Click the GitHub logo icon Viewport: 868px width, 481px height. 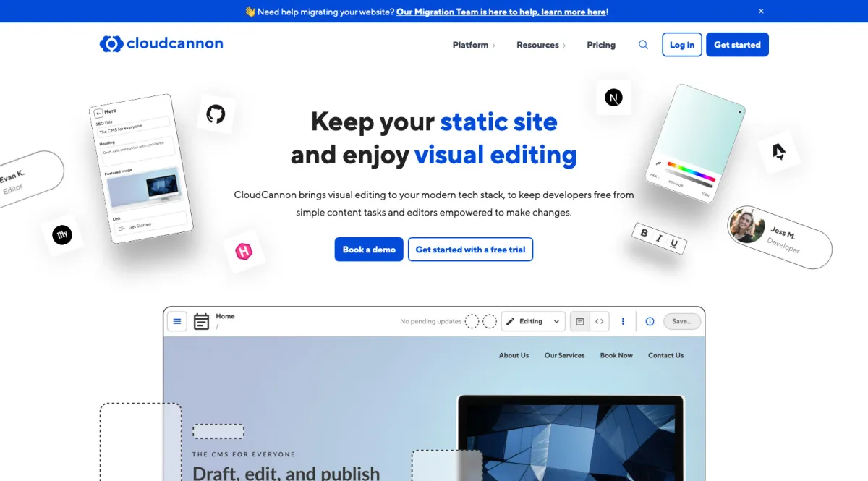pos(216,114)
